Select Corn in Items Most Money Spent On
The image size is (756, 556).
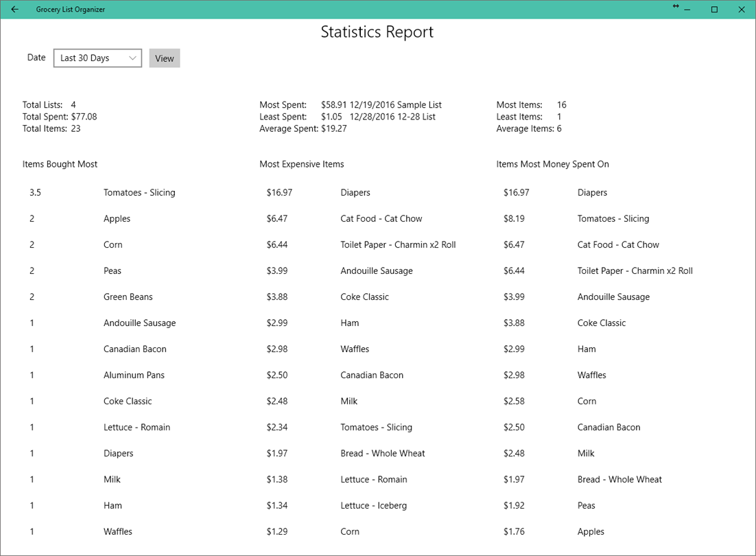(x=587, y=401)
